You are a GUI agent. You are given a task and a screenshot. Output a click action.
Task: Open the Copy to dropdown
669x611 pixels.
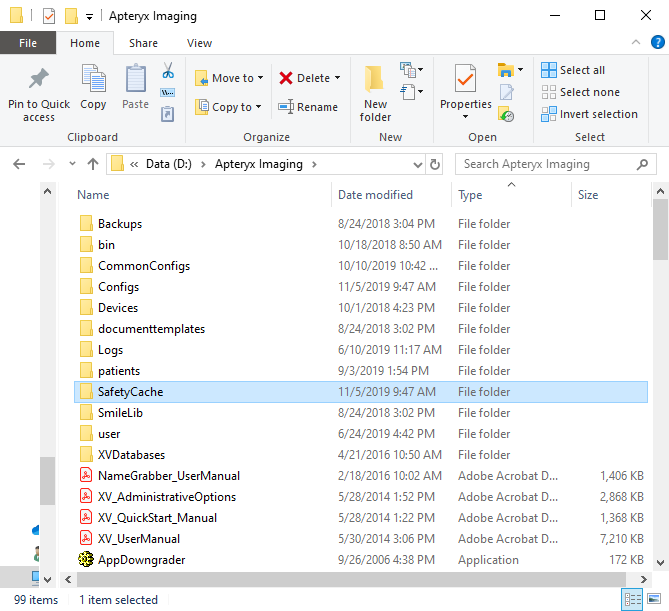click(x=228, y=107)
